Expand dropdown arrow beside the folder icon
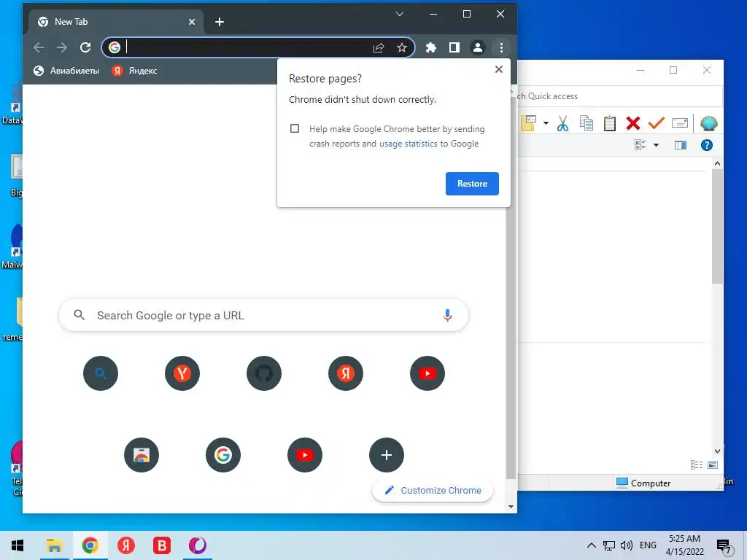Image resolution: width=747 pixels, height=560 pixels. [x=546, y=123]
